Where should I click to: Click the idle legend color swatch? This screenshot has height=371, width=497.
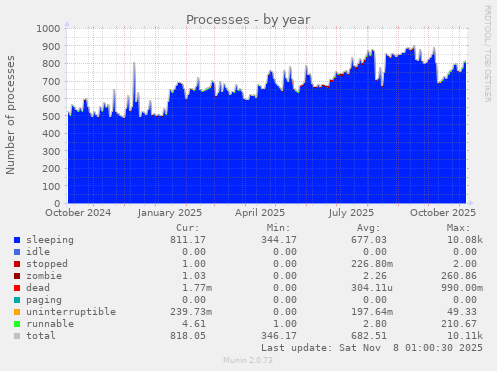point(17,252)
